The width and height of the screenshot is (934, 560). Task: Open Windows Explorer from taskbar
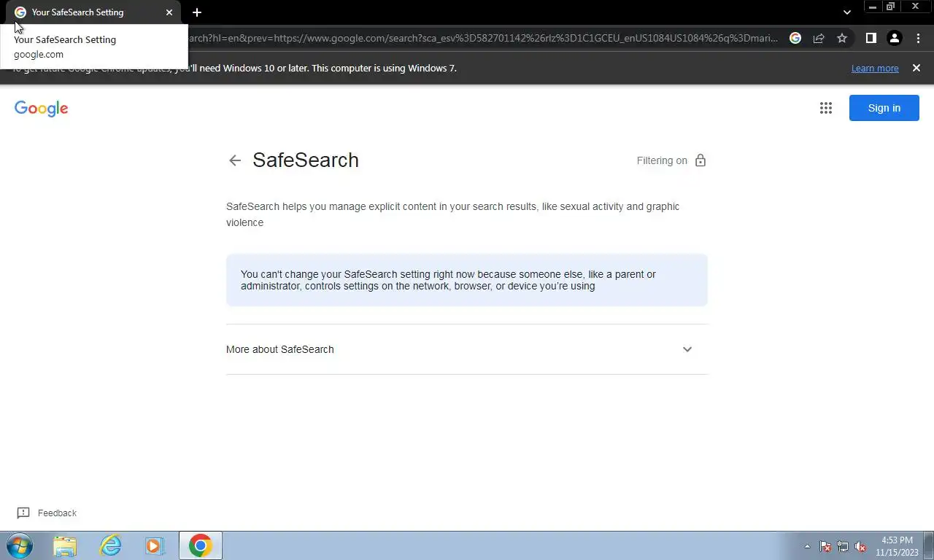[x=65, y=545]
